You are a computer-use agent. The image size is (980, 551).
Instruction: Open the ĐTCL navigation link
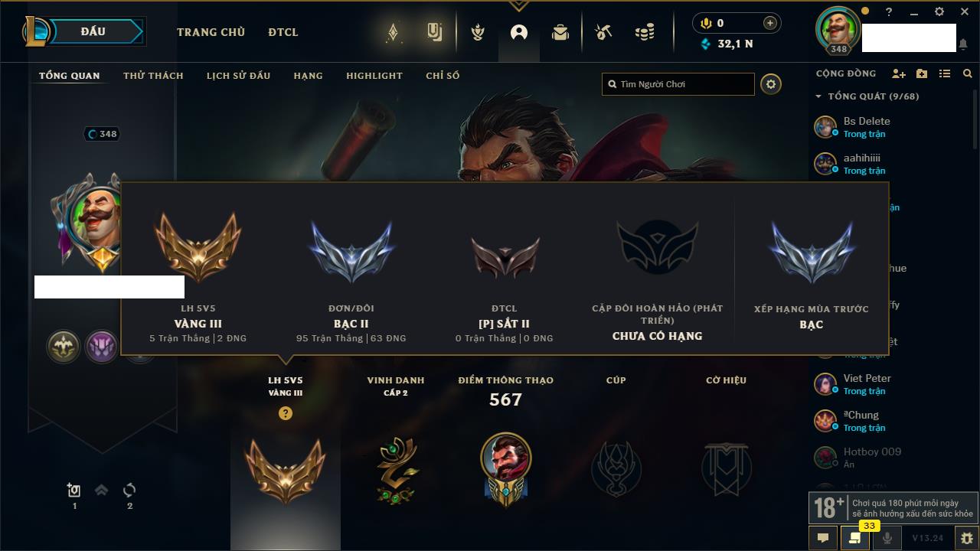point(283,32)
